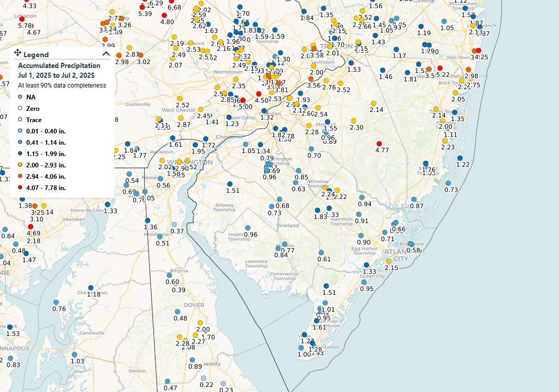Screen dimensions: 559x392
Task: Click the Vineland city label on the map
Action: 288,226
